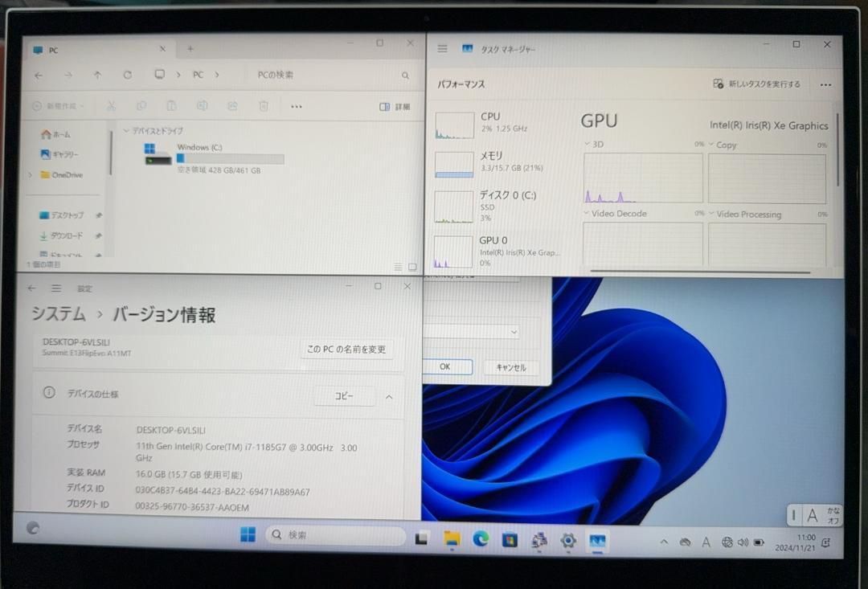
Task: Collapse the デバイスの仕様 section
Action: [x=389, y=396]
